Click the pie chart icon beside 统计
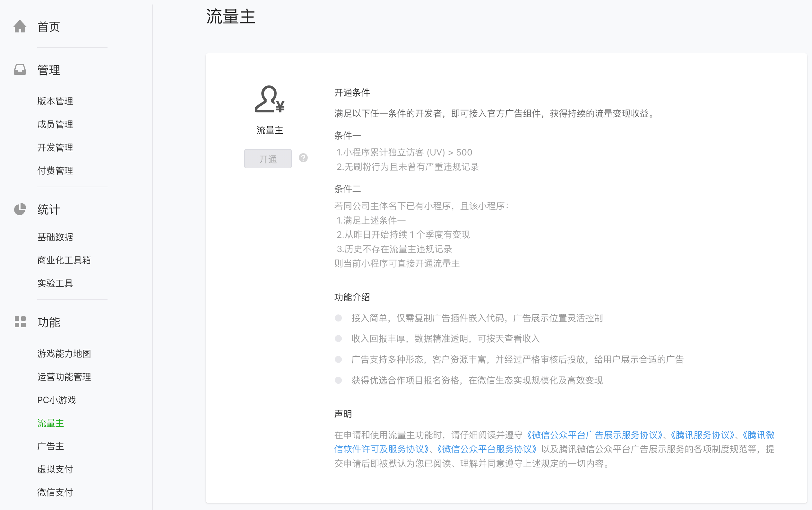Viewport: 812px width, 510px height. click(x=20, y=209)
